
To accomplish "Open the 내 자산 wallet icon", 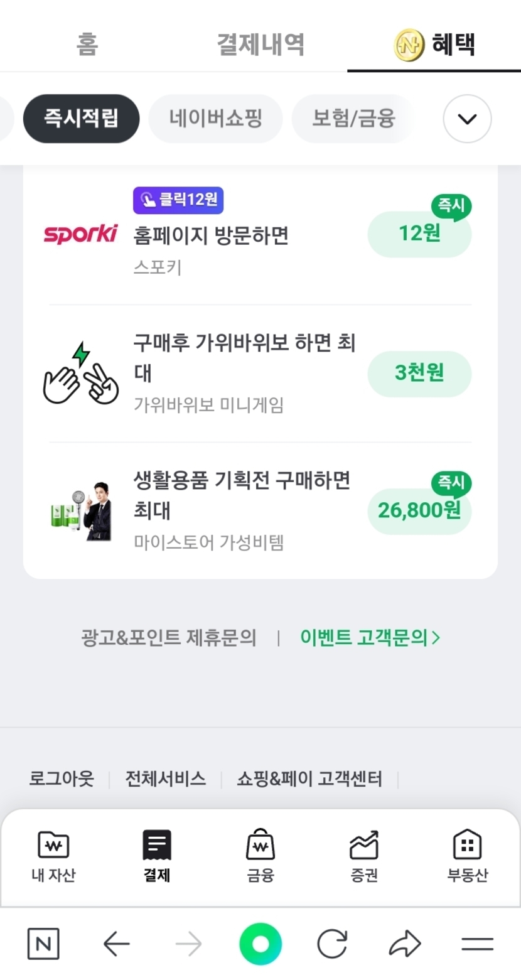I will 53,845.
